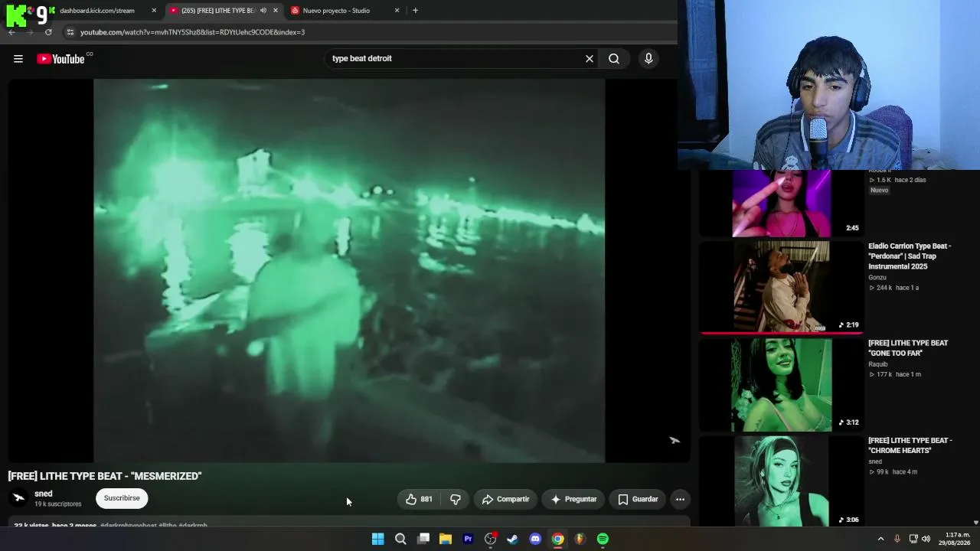Play or pause the main video
Viewport: 980px width, 551px height.
coord(349,271)
